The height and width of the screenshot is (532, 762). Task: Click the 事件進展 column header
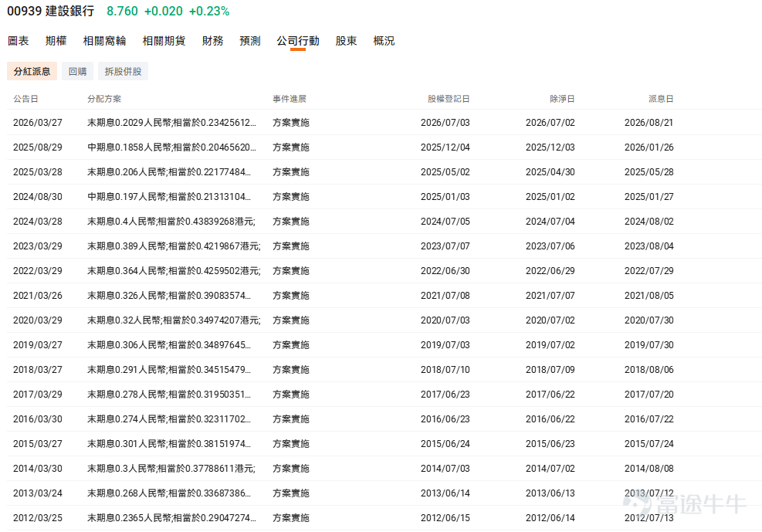click(x=290, y=99)
